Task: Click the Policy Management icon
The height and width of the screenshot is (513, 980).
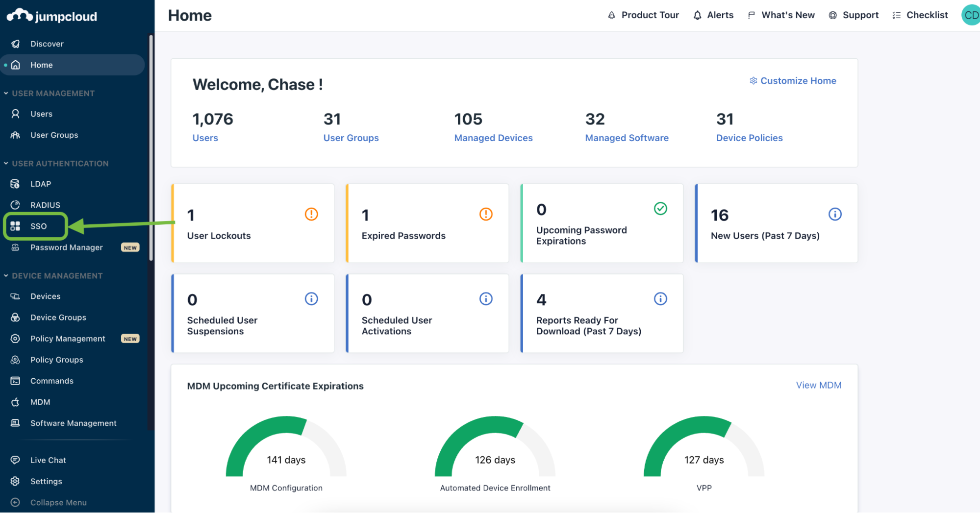Action: (16, 338)
